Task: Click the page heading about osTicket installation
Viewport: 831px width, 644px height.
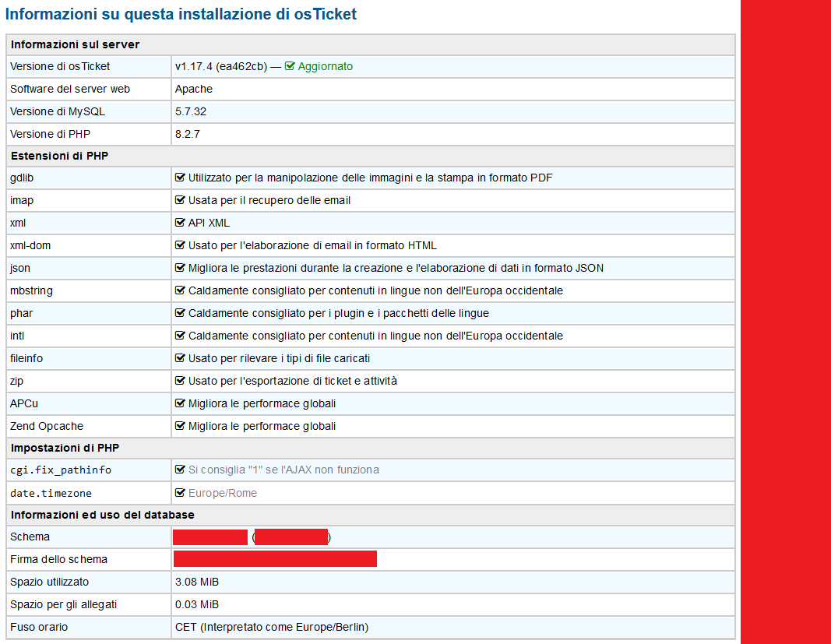Action: coord(181,14)
